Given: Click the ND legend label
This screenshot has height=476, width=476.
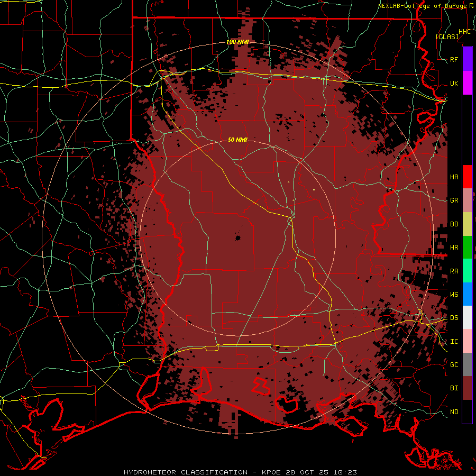Looking at the screenshot, I should tap(454, 412).
